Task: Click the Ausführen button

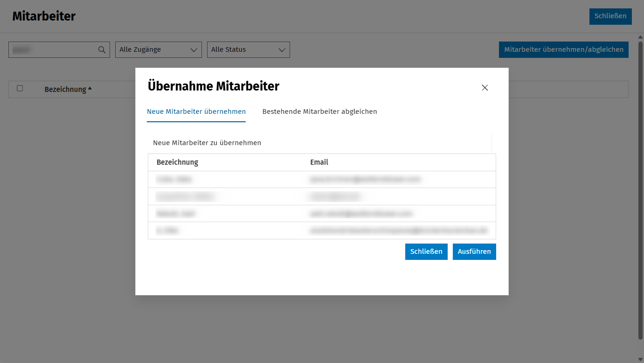Action: (x=474, y=251)
